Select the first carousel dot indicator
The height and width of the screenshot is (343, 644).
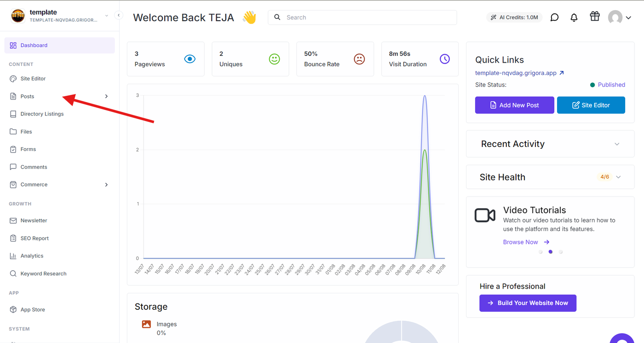(540, 252)
